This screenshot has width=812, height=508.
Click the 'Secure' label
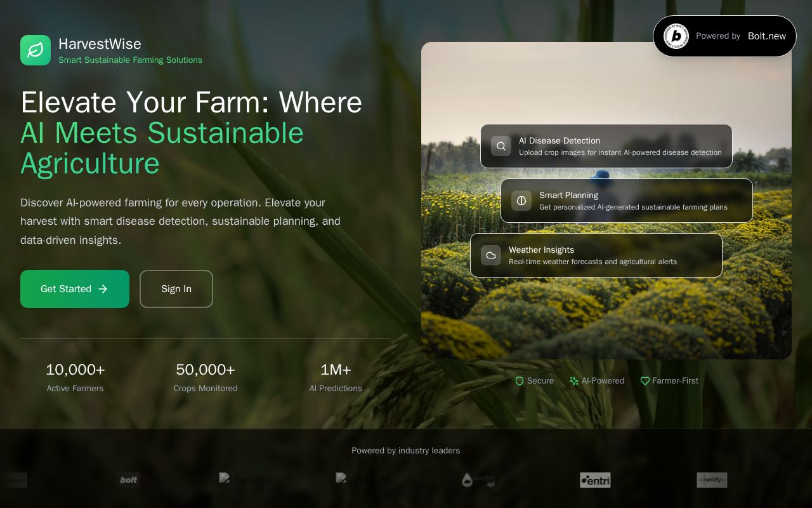(540, 381)
